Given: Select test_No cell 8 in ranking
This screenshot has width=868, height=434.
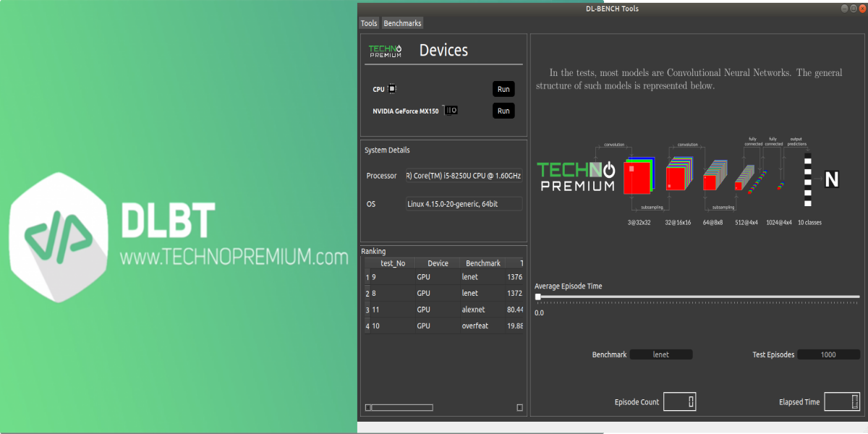Looking at the screenshot, I should click(393, 293).
